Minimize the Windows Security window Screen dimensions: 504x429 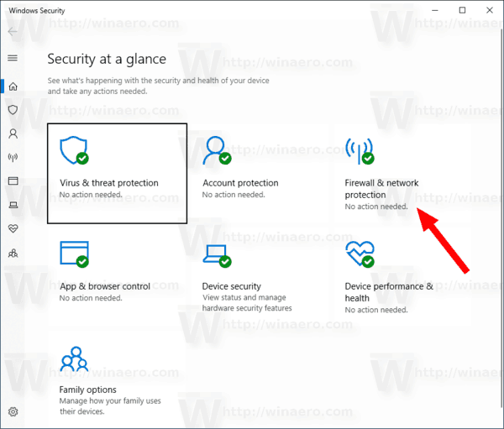pos(435,10)
